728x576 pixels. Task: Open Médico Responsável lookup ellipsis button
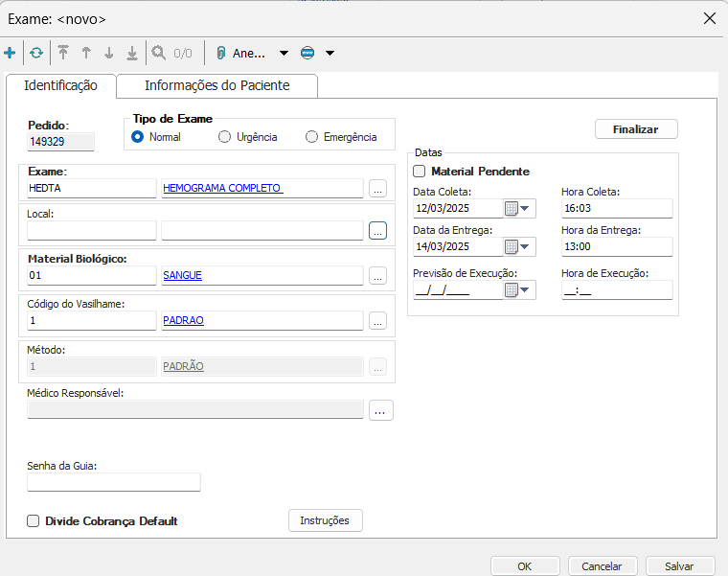(379, 410)
